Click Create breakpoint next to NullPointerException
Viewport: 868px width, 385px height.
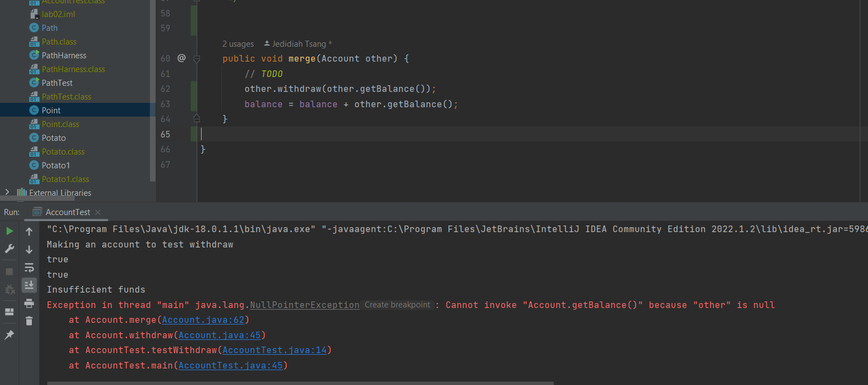pos(397,305)
